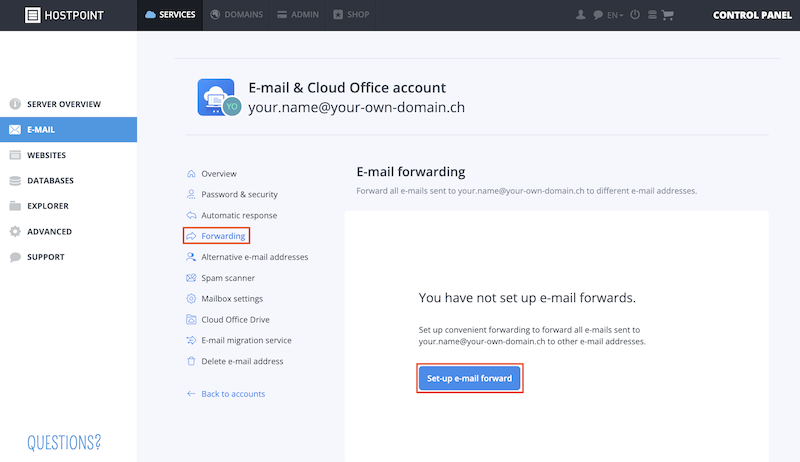Screen dimensions: 800x462
Task: Open Password & security settings
Action: pyautogui.click(x=239, y=194)
